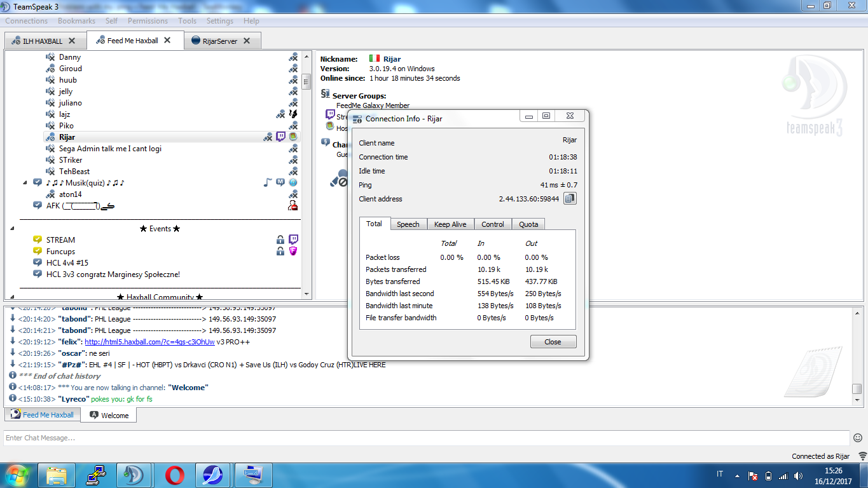Select 'Sega Admin talk me I cant logi' user
This screenshot has width=868, height=488.
[x=110, y=149]
